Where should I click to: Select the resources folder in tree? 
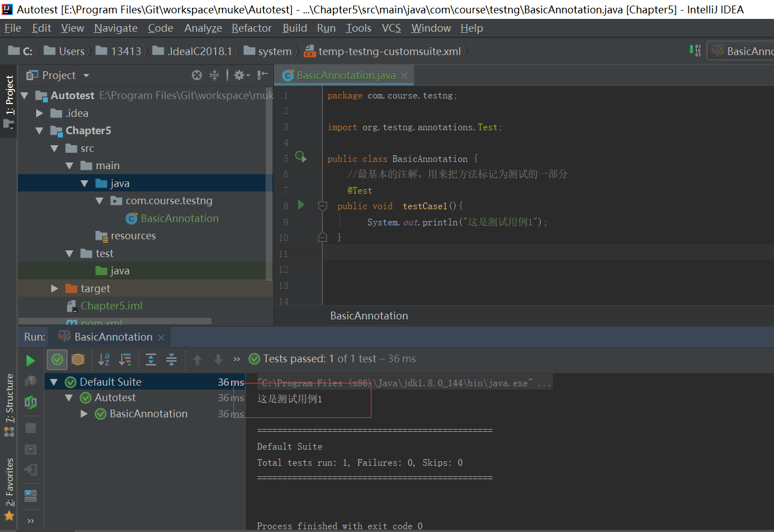coord(133,236)
